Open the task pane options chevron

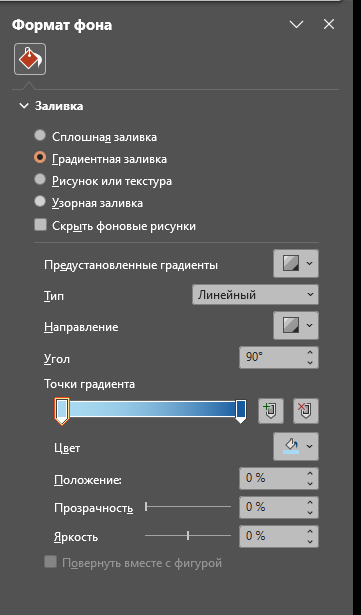(x=296, y=24)
